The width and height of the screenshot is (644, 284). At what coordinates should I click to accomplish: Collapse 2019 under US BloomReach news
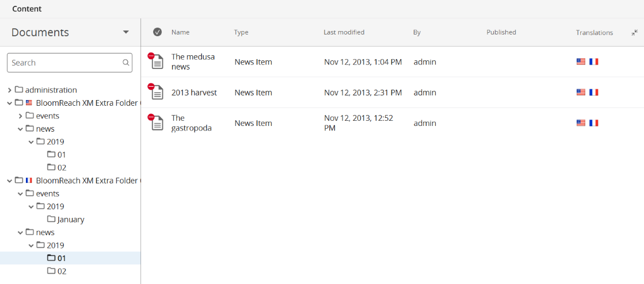point(31,142)
